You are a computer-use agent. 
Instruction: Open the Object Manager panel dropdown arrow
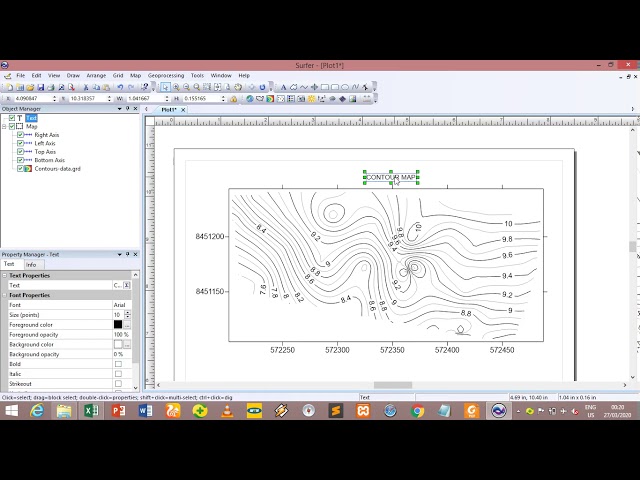120,109
